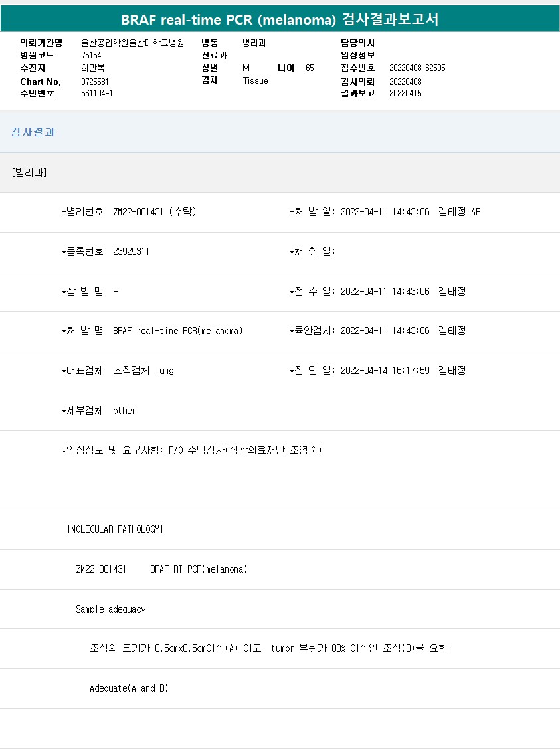Select specimen value Tissue
Viewport: 560px width, 756px height.
[256, 80]
